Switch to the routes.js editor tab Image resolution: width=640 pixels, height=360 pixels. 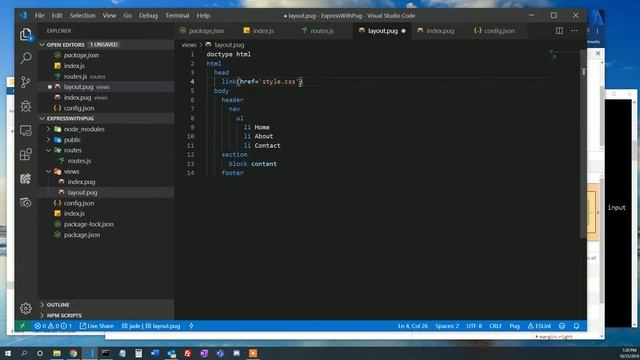[322, 31]
